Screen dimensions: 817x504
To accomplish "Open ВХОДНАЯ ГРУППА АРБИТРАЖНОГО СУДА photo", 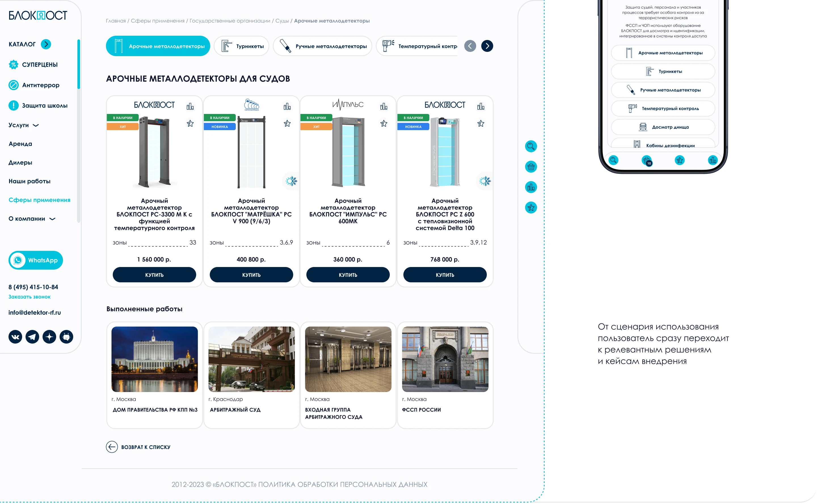I will pos(348,359).
